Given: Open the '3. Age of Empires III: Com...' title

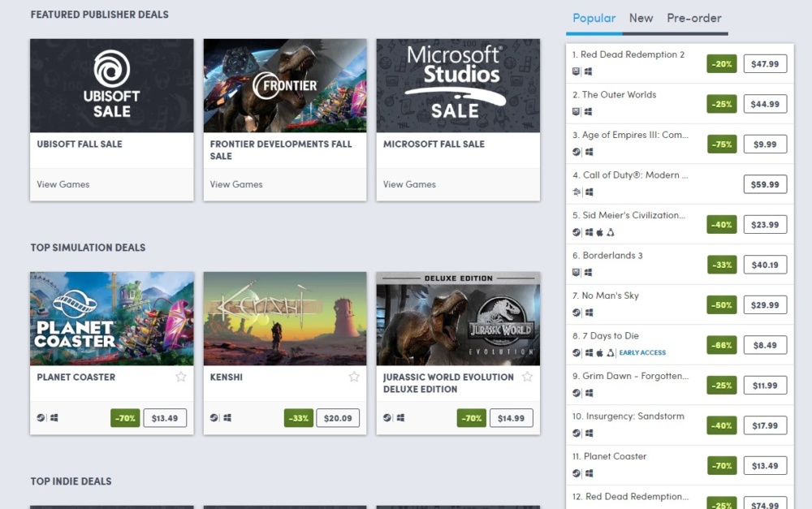Looking at the screenshot, I should (x=630, y=135).
